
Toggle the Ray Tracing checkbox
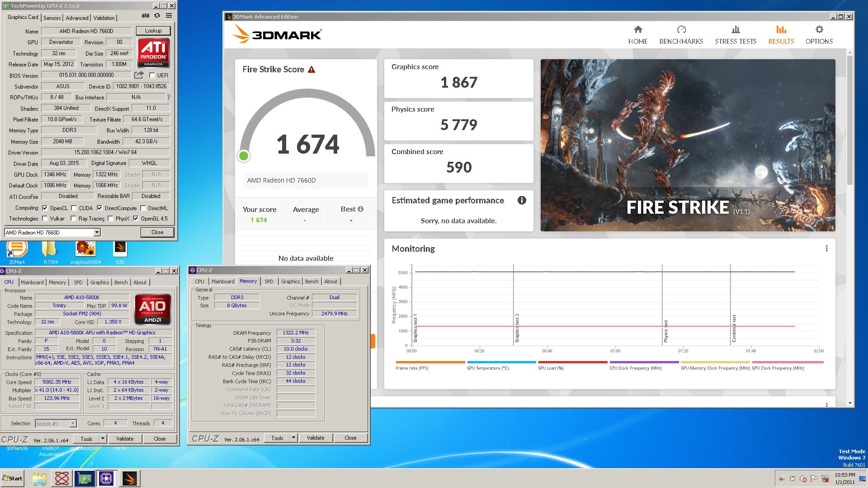pyautogui.click(x=73, y=219)
